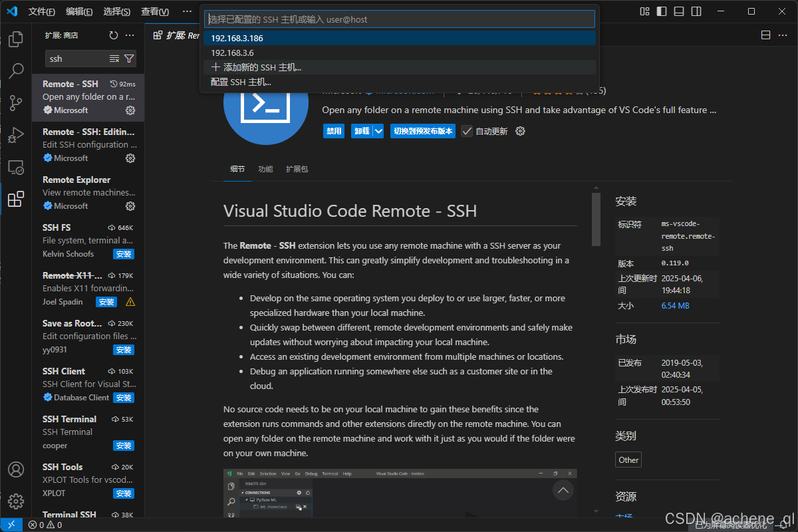Show errors and warnings in status bar
Viewport: 798px width, 532px height.
45,525
